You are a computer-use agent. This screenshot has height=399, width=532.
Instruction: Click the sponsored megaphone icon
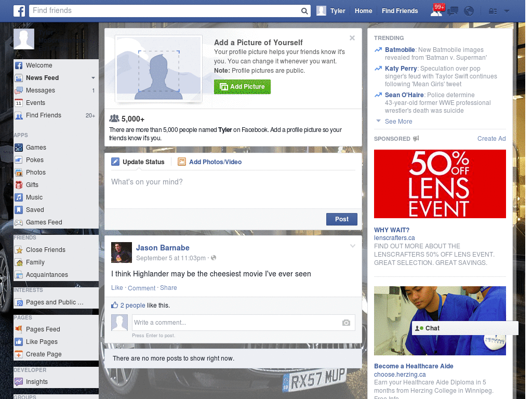click(416, 138)
